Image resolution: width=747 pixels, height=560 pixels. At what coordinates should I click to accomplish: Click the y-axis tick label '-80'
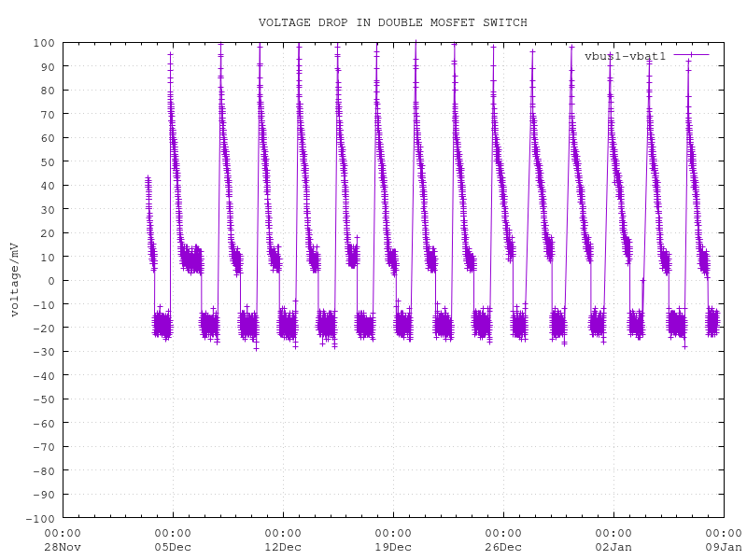(x=44, y=471)
